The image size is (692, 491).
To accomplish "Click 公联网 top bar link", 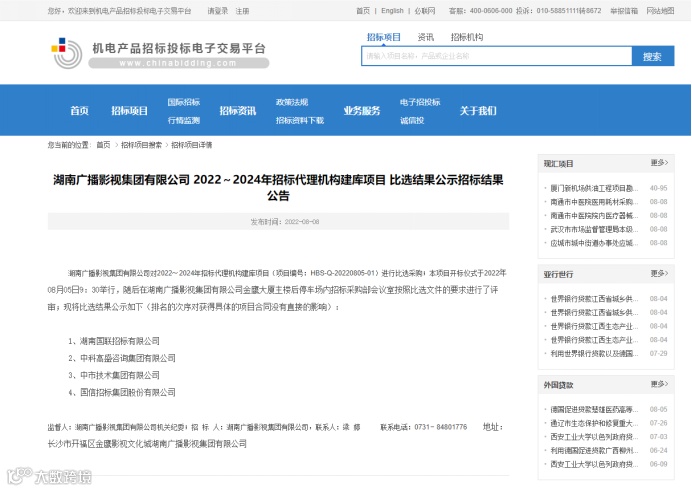I will [425, 11].
